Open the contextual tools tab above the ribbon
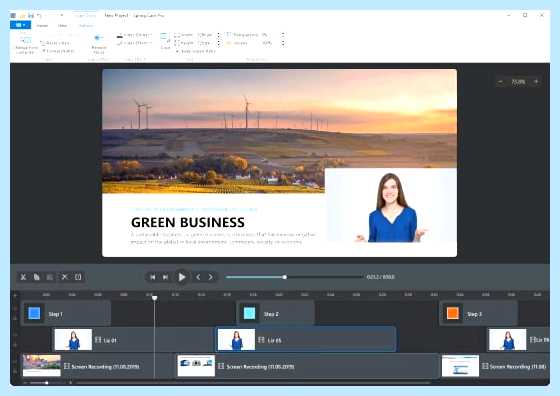The image size is (560, 396). (85, 15)
